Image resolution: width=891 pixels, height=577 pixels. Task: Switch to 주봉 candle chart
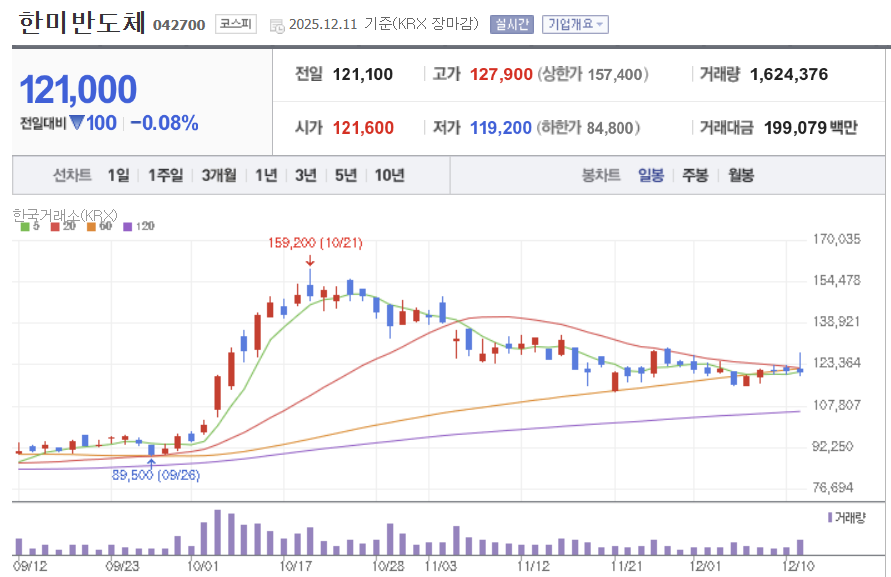point(696,175)
